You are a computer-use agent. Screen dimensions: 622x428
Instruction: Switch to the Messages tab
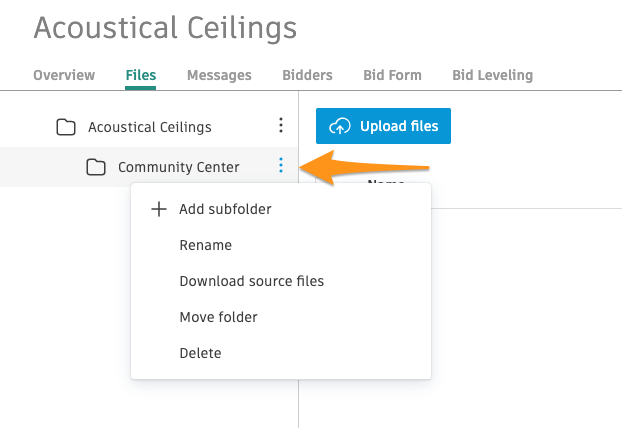[219, 75]
